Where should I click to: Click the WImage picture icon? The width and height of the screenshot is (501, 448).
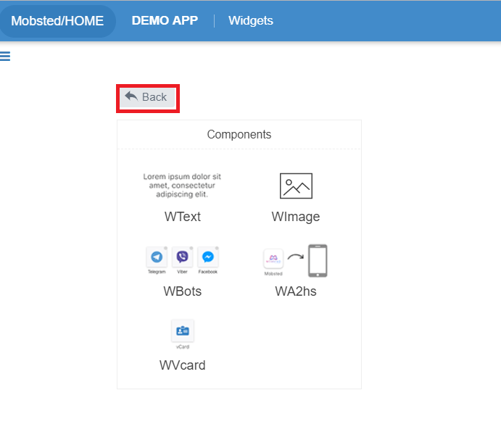296,186
